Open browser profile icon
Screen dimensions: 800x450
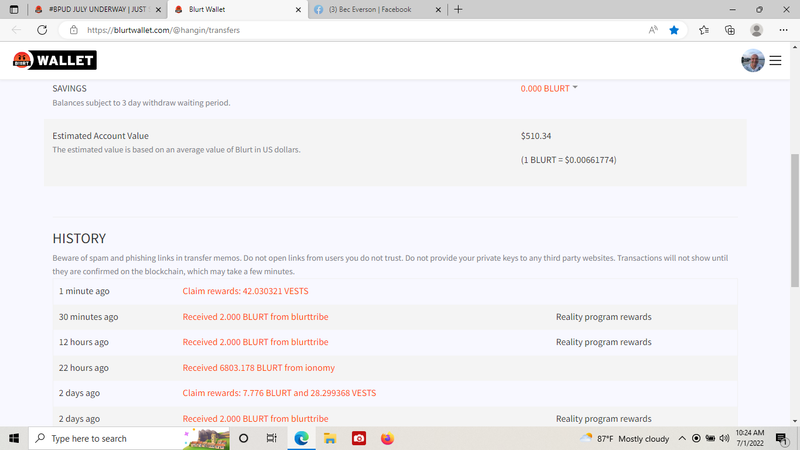click(757, 30)
